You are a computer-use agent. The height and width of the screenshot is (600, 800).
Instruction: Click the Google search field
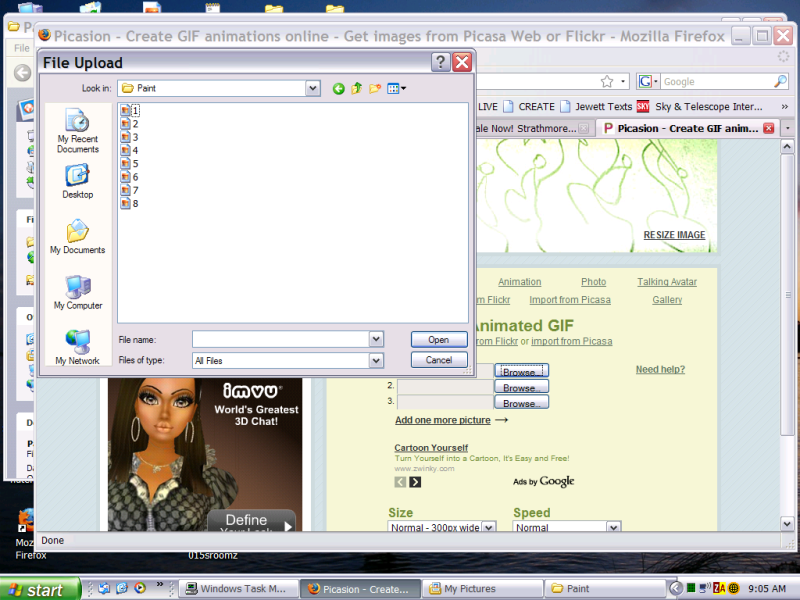click(717, 82)
